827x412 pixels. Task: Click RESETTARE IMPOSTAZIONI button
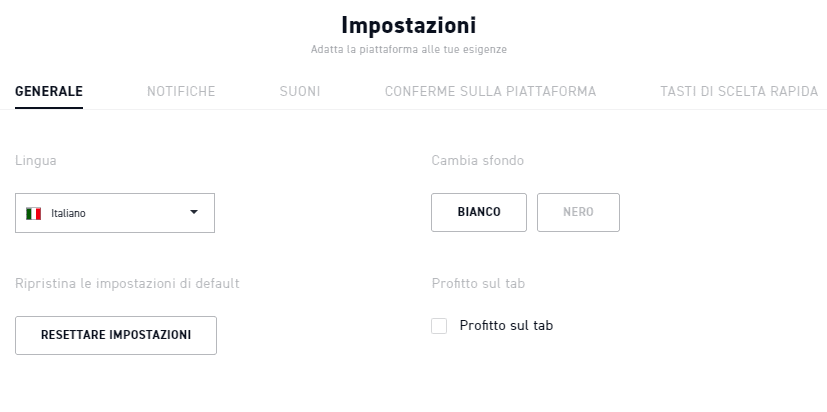[x=116, y=336]
